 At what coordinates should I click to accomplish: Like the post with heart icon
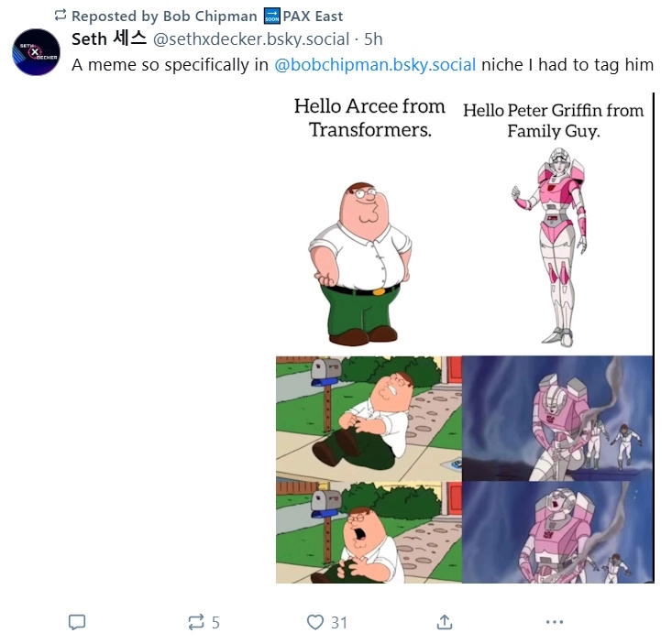315,622
